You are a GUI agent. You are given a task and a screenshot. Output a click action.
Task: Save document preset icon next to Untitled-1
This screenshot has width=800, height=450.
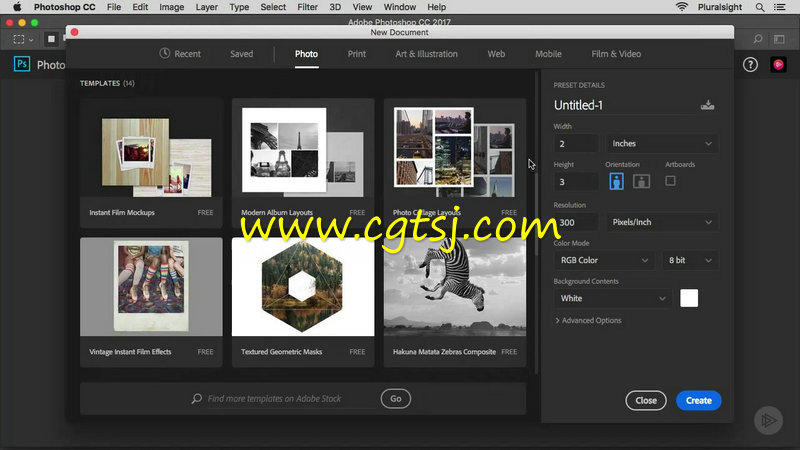[x=707, y=105]
